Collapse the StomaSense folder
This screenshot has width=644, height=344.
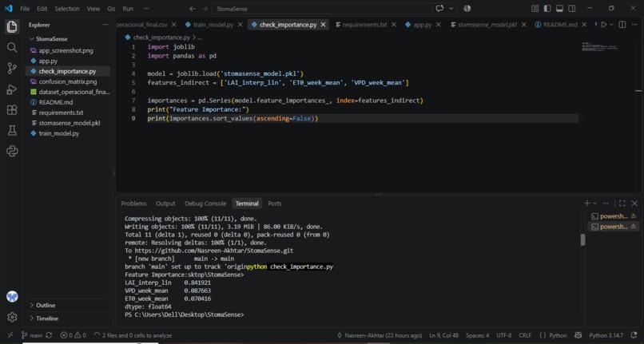click(51, 38)
